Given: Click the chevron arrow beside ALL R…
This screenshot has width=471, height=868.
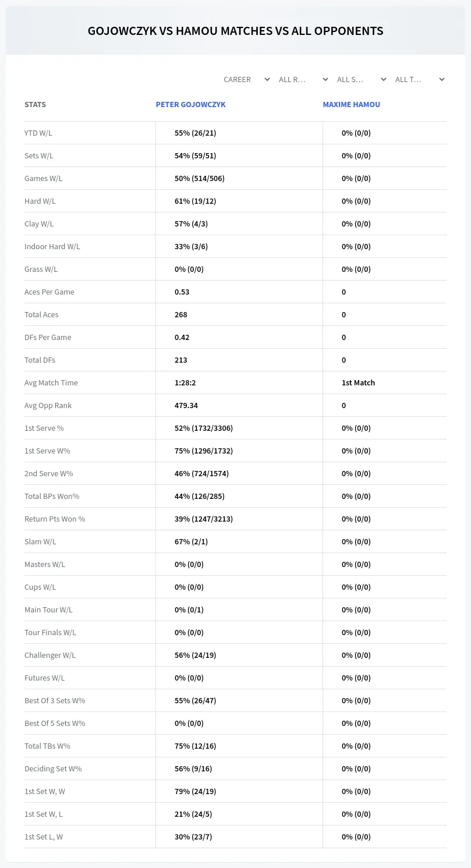Looking at the screenshot, I should [x=325, y=79].
